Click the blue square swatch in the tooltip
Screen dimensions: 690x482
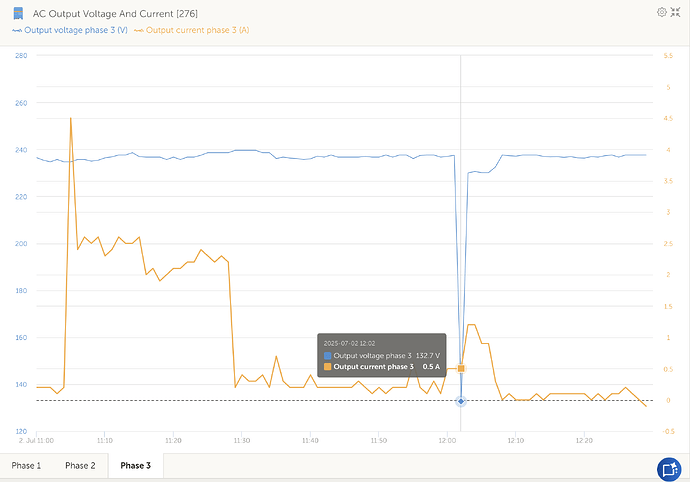click(x=327, y=356)
